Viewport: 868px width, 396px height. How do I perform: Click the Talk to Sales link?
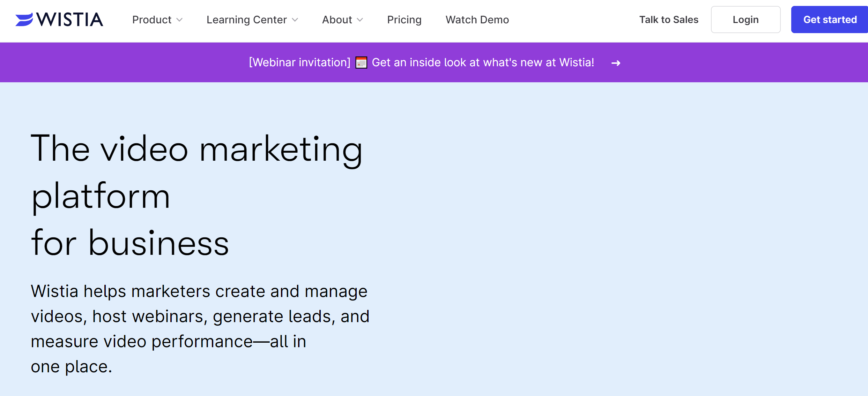pos(669,20)
